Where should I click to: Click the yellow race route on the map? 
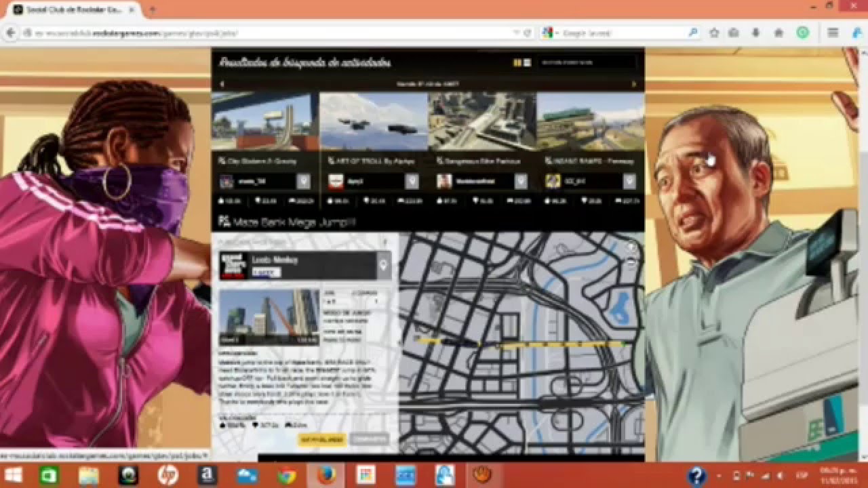coord(521,344)
